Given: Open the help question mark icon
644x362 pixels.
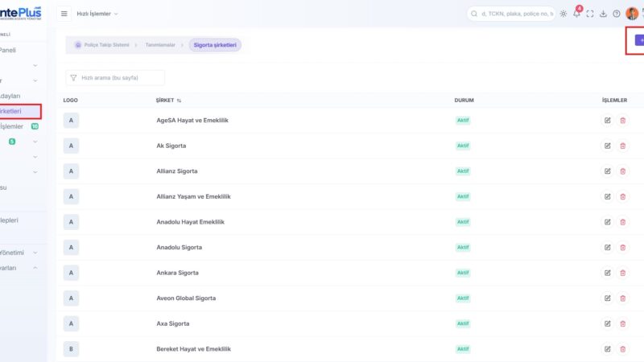Looking at the screenshot, I should point(617,14).
